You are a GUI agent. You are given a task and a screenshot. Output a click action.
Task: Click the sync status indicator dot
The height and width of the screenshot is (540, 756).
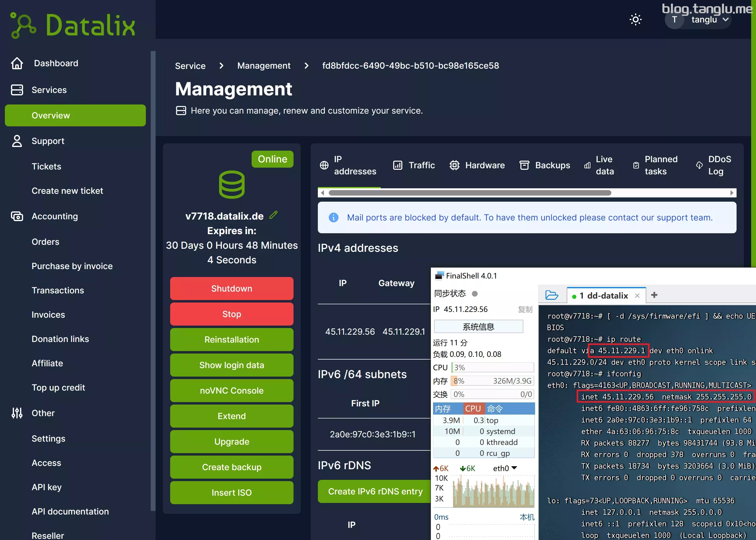pos(475,294)
